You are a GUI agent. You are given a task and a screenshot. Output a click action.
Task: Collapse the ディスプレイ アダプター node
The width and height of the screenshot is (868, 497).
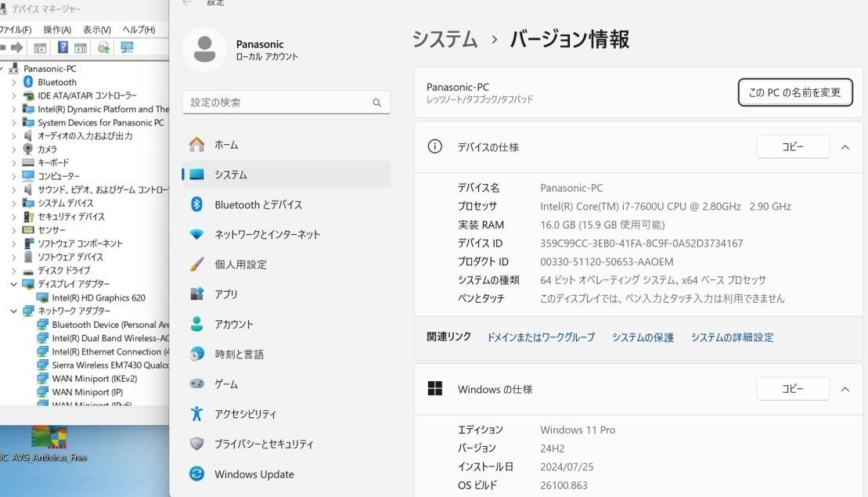pos(14,284)
